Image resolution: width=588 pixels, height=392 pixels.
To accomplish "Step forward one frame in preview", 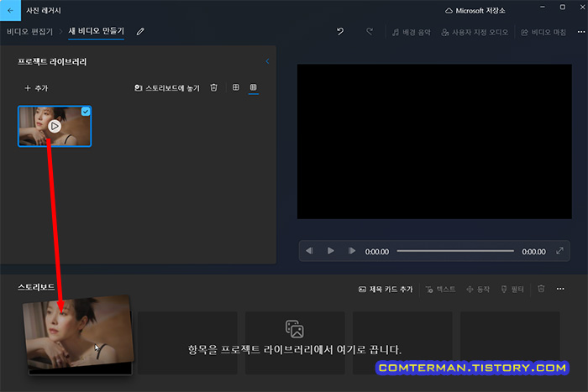I will pyautogui.click(x=352, y=251).
